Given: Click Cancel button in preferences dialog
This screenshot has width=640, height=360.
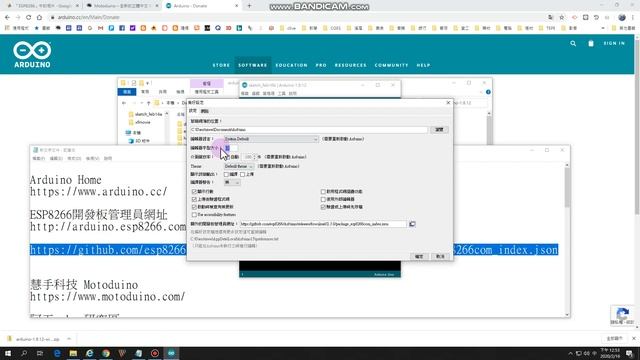Looking at the screenshot, I should (x=440, y=256).
